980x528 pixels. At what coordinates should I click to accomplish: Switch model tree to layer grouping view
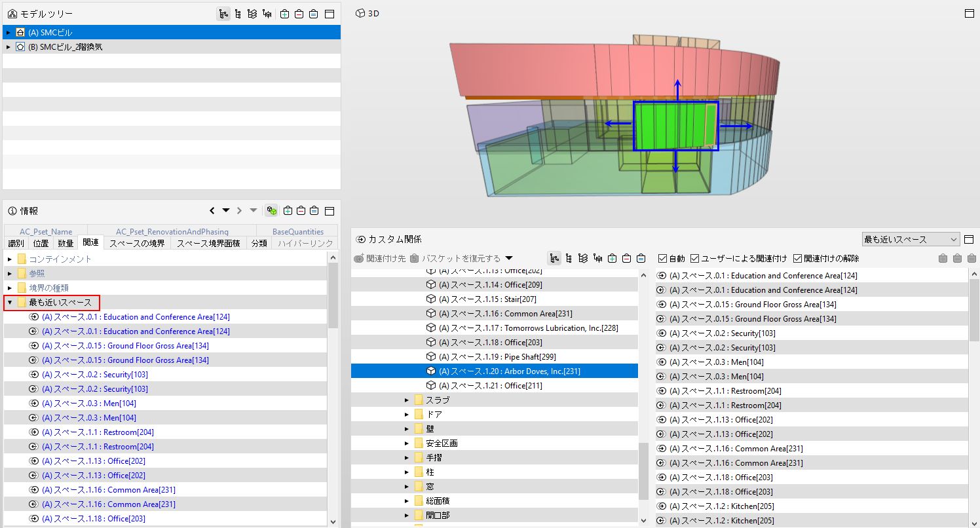coord(252,14)
